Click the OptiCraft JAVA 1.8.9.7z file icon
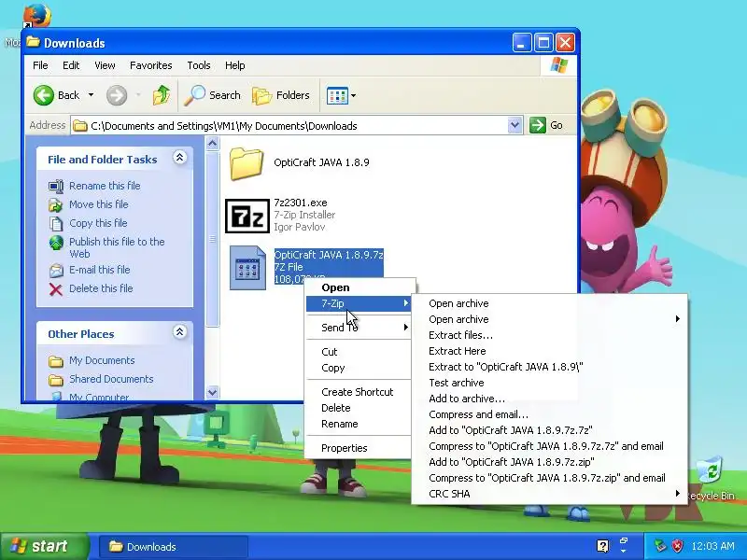Image resolution: width=747 pixels, height=560 pixels. point(247,268)
